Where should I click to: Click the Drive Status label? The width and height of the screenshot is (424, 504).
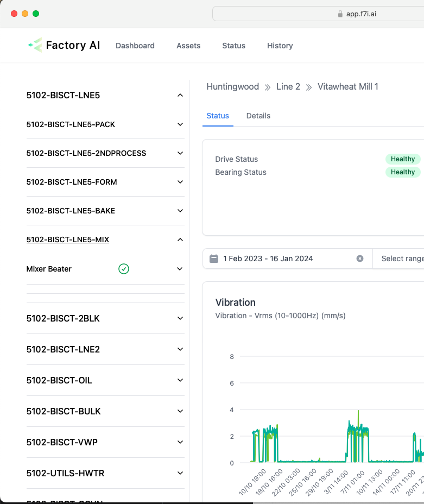pyautogui.click(x=236, y=159)
